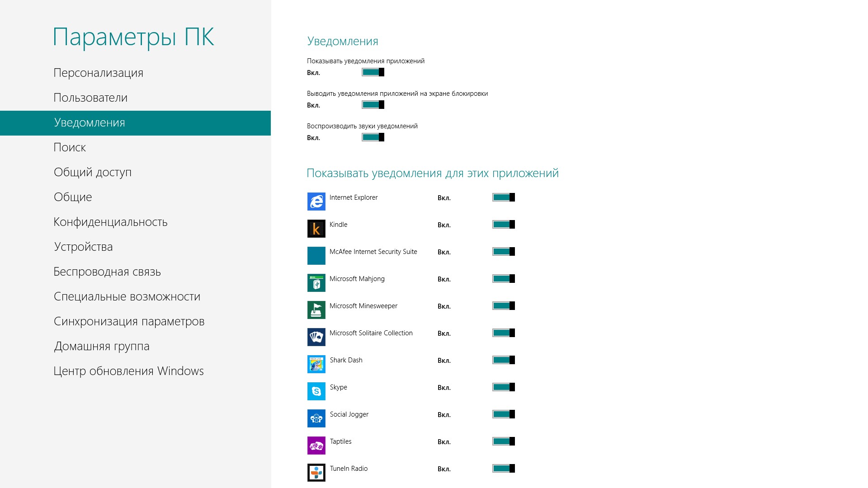
Task: Click the Social Jogger app icon
Action: 316,418
